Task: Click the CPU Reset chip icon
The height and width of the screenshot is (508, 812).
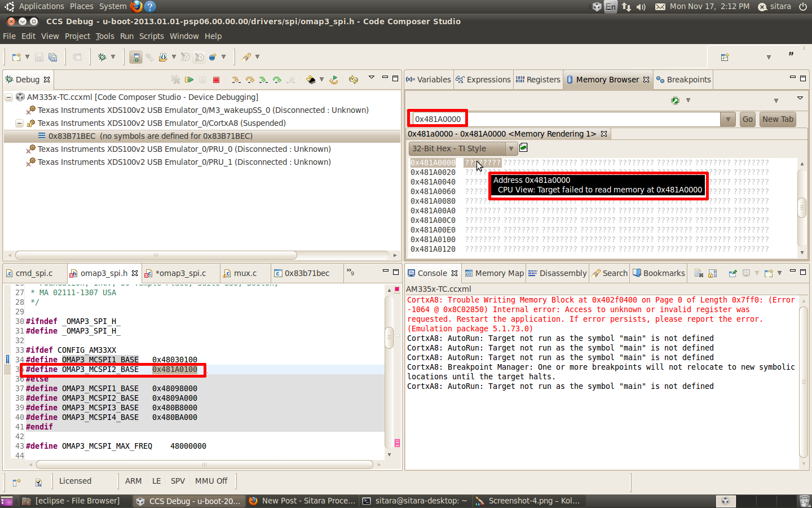Action: [x=311, y=80]
